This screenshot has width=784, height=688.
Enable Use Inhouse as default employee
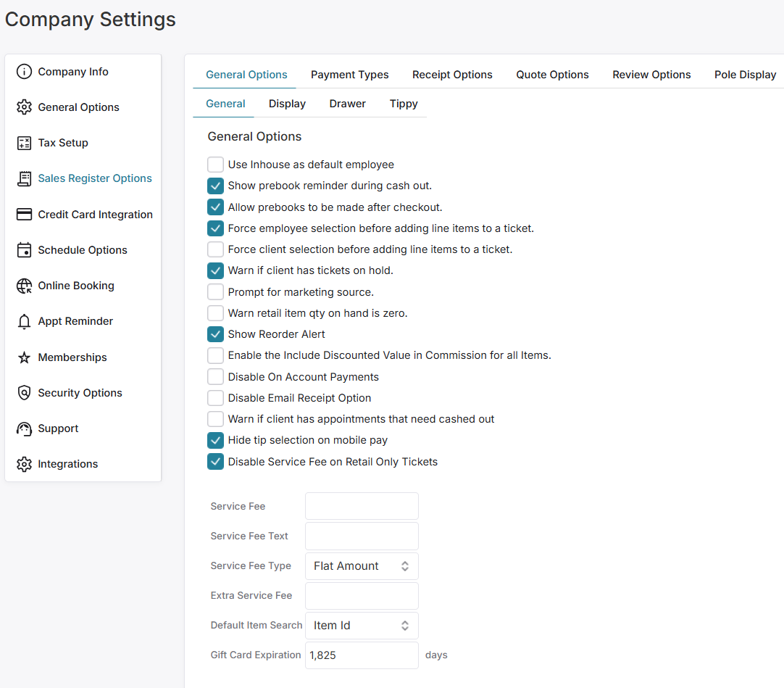point(215,165)
